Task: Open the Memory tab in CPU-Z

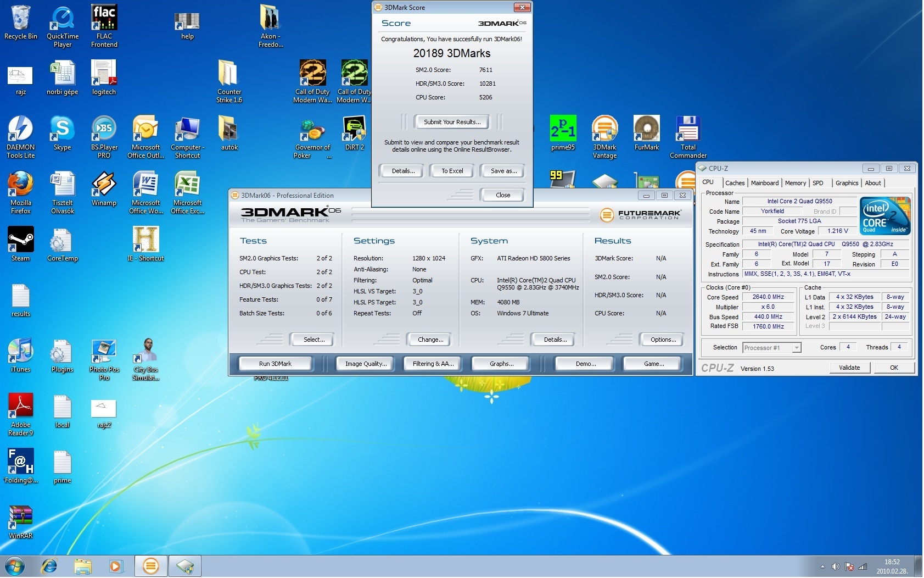Action: (x=795, y=183)
